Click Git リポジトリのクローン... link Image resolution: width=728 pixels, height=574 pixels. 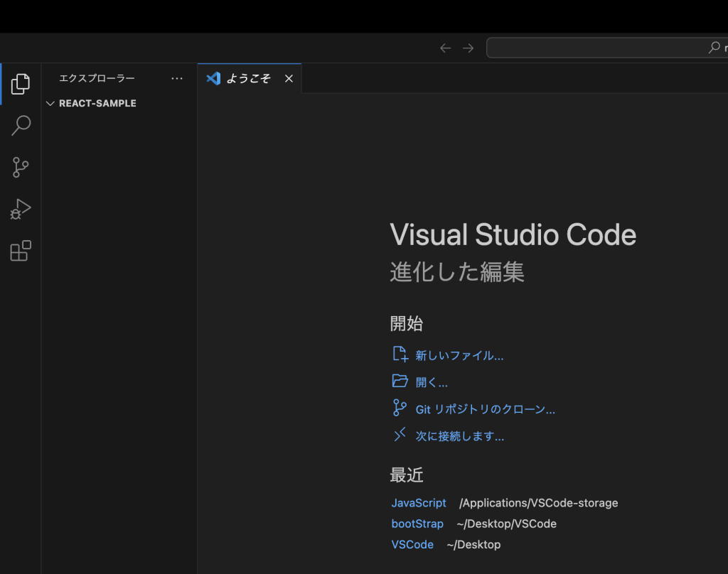click(485, 409)
